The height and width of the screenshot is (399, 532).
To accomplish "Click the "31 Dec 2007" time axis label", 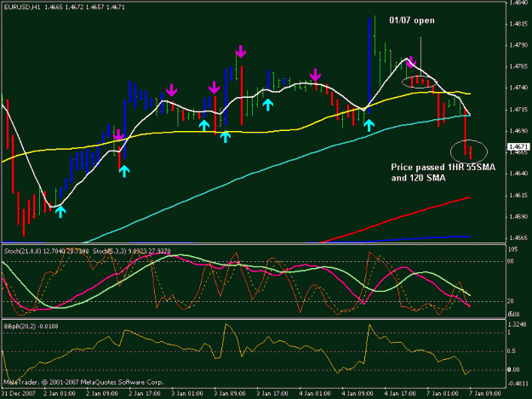I will (18, 394).
